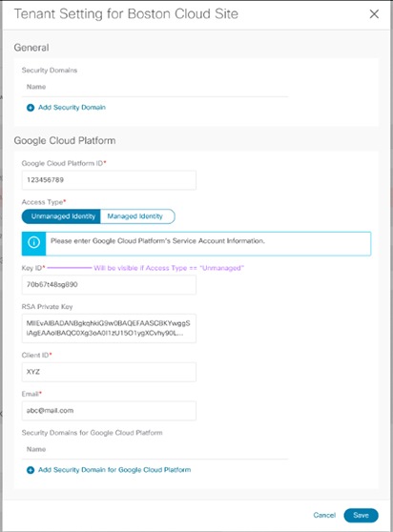The height and width of the screenshot is (532, 393).
Task: Click the dialog title Tenant Setting for Boston Cloud Site
Action: 126,14
